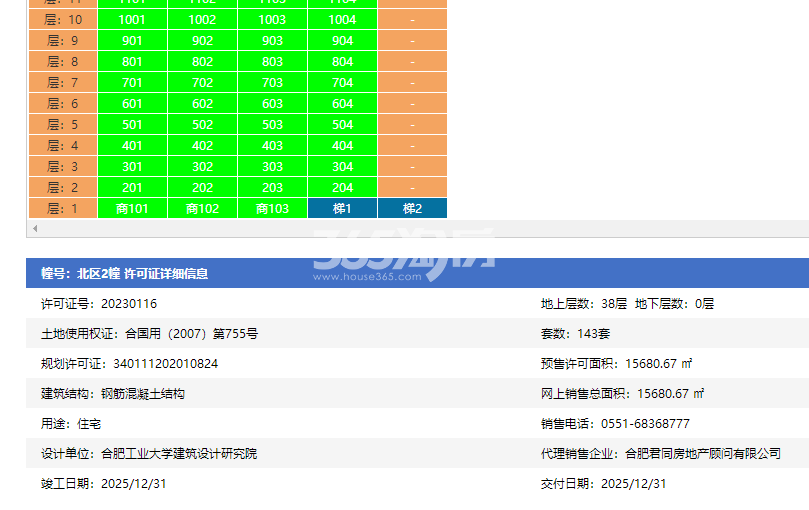Select commercial unit 商101
The height and width of the screenshot is (510, 809).
click(132, 209)
